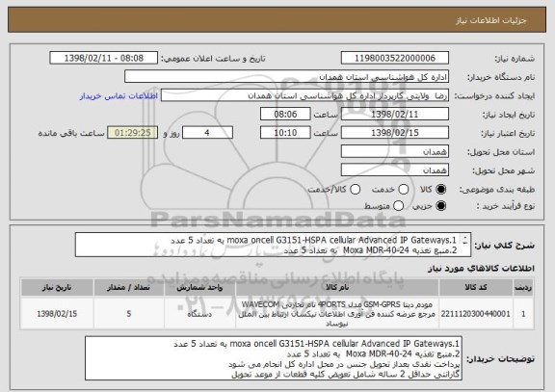The width and height of the screenshot is (555, 392).
Task: Select the خدمت radio button
Action: click(404, 190)
